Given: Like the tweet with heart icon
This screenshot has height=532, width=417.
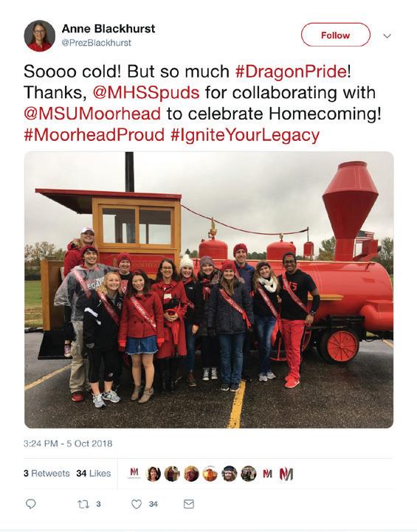Looking at the screenshot, I should click(x=137, y=504).
